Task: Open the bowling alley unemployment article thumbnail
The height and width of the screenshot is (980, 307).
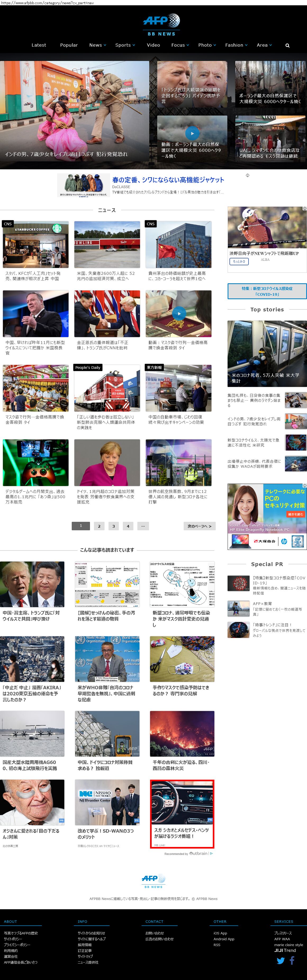Action: click(107, 244)
